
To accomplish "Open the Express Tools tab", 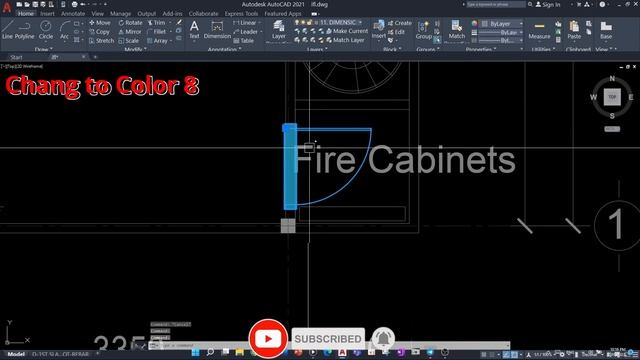I will click(241, 13).
